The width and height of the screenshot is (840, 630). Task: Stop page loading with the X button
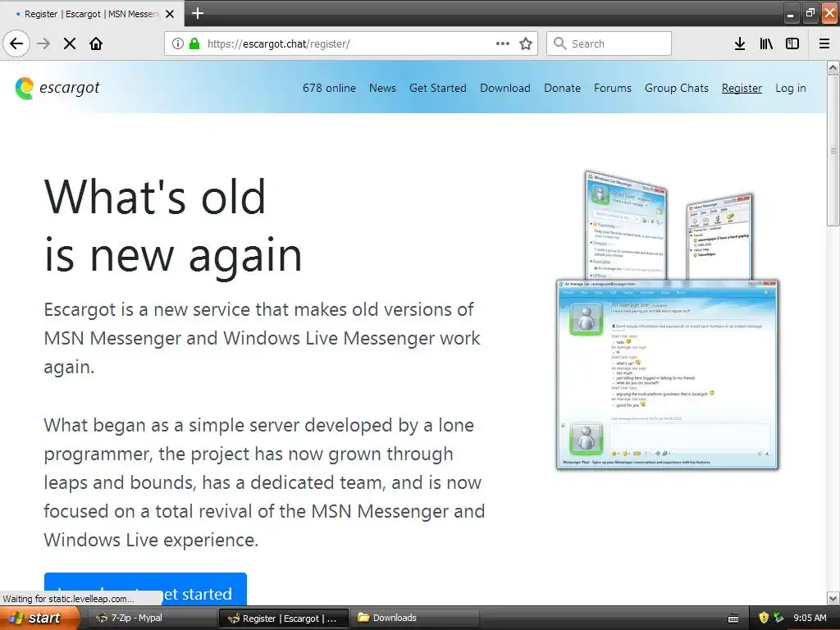pos(70,43)
